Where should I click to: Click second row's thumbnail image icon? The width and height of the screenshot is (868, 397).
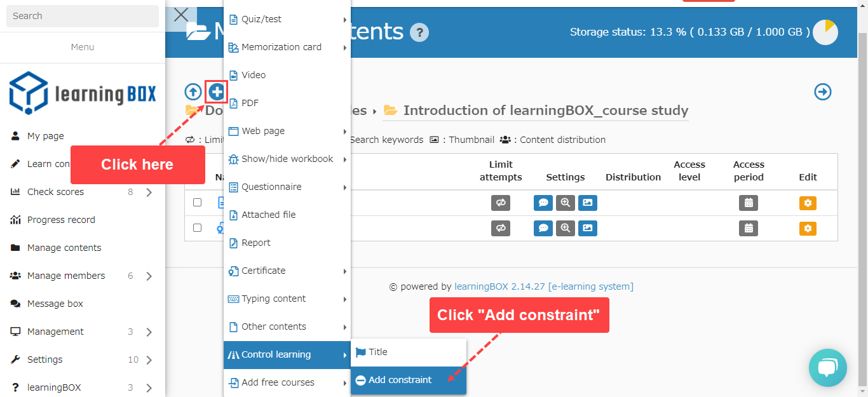tap(588, 228)
